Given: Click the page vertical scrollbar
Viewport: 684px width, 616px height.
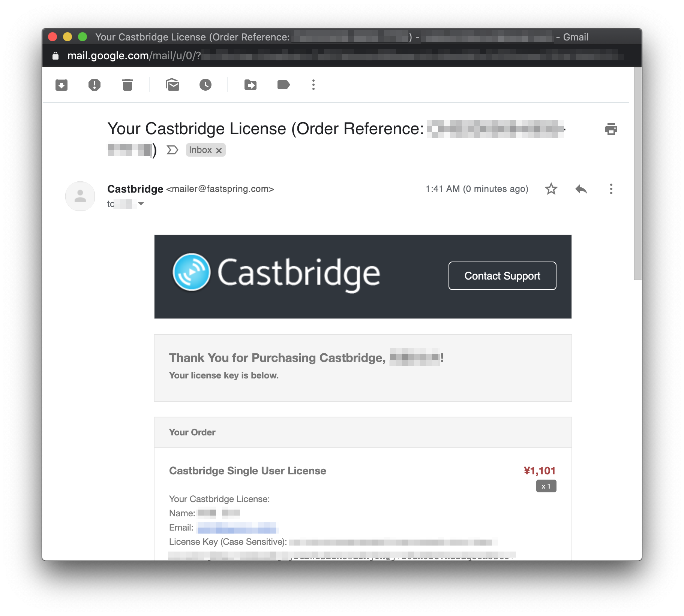Looking at the screenshot, I should pyautogui.click(x=638, y=173).
